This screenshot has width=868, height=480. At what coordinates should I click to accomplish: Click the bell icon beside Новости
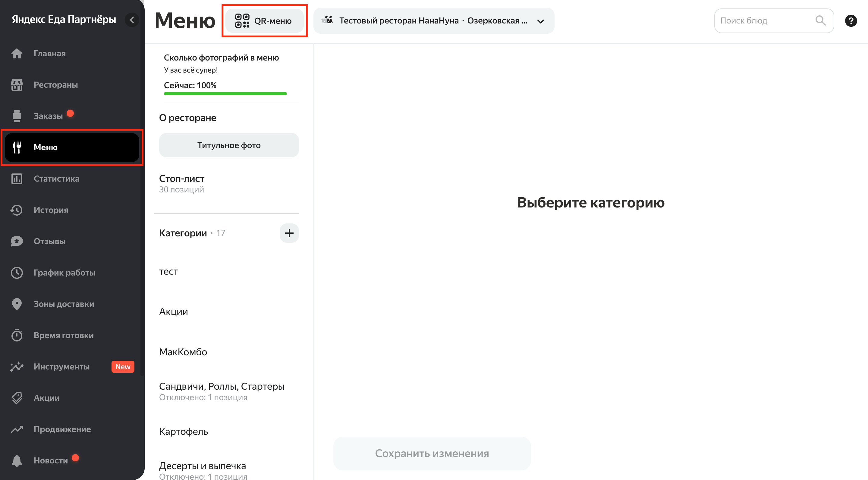point(17,460)
